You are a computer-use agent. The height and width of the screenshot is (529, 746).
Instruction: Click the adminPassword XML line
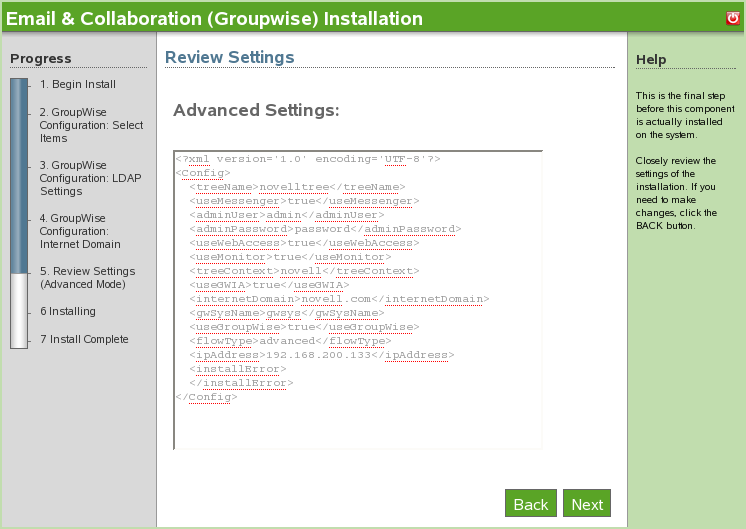[x=325, y=229]
